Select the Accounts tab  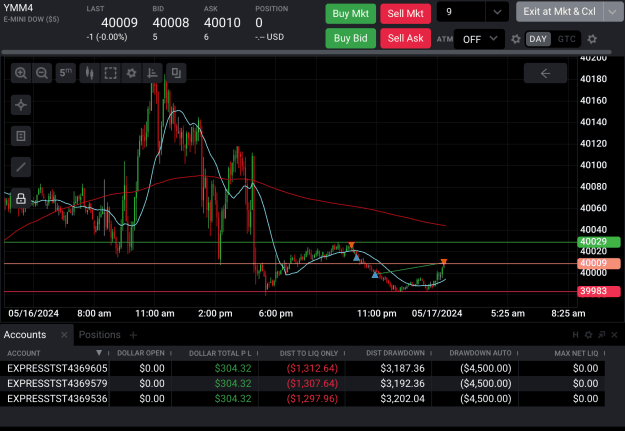[x=25, y=335]
